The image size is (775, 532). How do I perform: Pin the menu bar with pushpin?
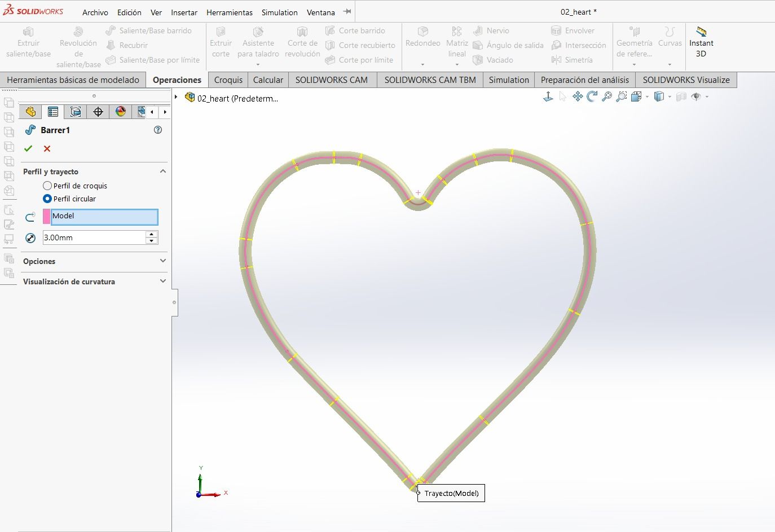347,11
